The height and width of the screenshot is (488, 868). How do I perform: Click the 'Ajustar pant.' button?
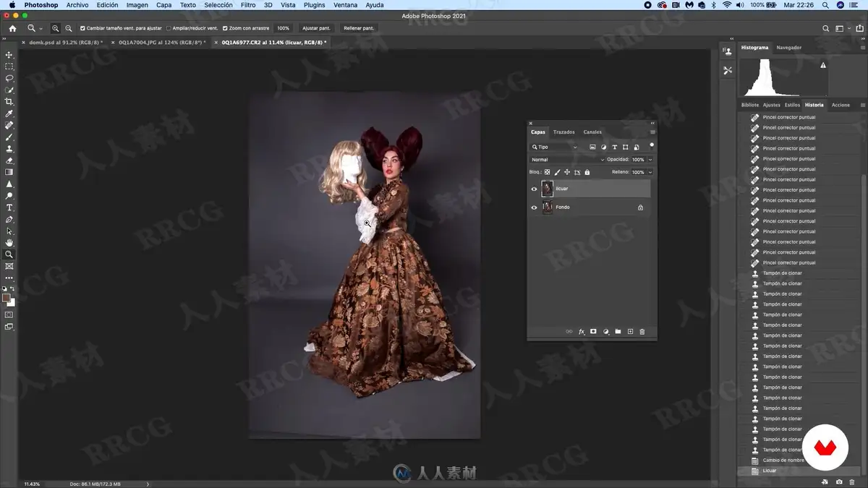pos(316,28)
